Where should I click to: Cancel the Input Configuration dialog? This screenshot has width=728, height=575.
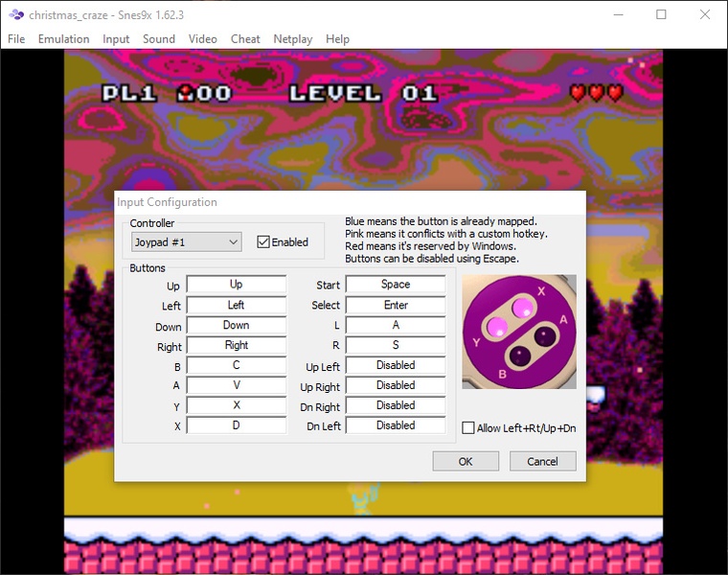(x=542, y=461)
